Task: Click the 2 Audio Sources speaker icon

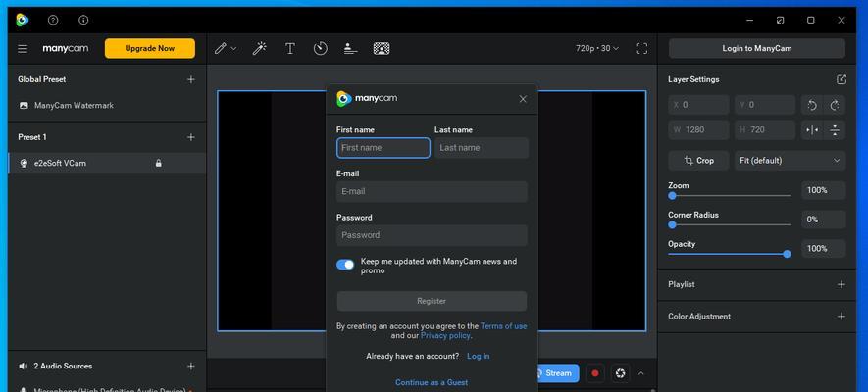Action: 24,366
